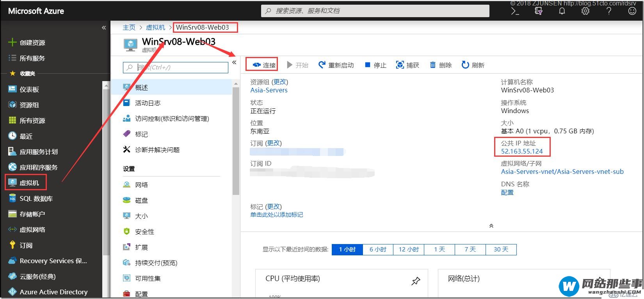Click Delete (删除) in VM toolbar
Screen dimensions: 644x299
click(441, 65)
